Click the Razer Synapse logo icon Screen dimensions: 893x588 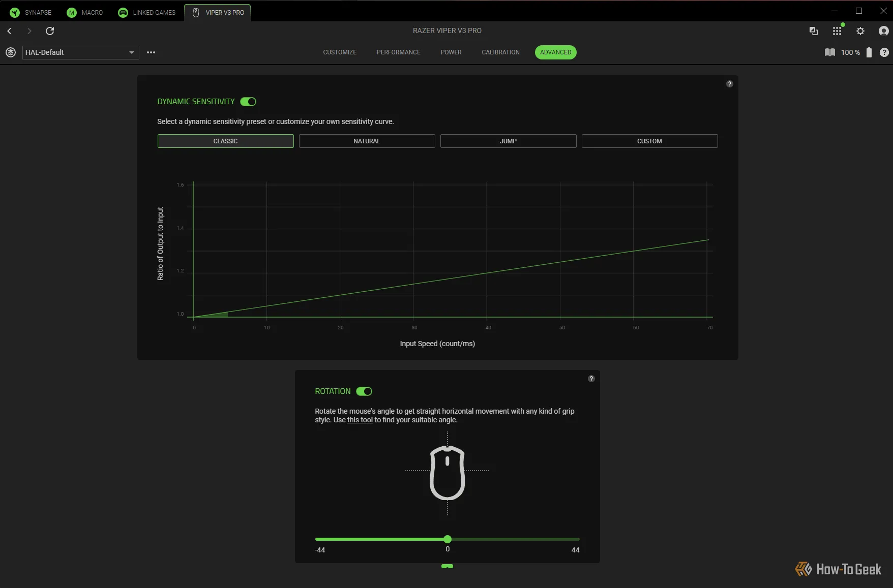point(15,13)
